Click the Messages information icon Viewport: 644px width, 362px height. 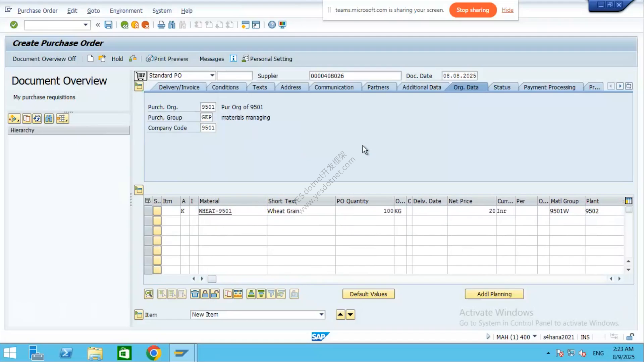tap(233, 59)
